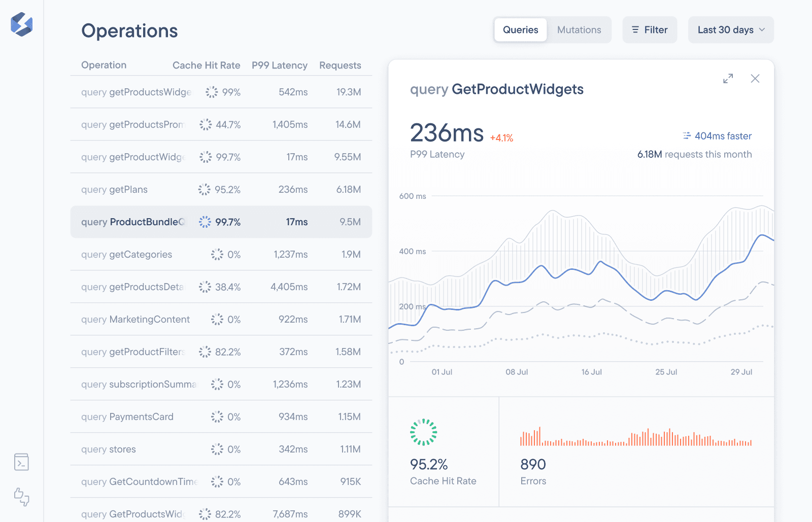Sort by the Requests column header
The width and height of the screenshot is (812, 522).
pos(340,65)
